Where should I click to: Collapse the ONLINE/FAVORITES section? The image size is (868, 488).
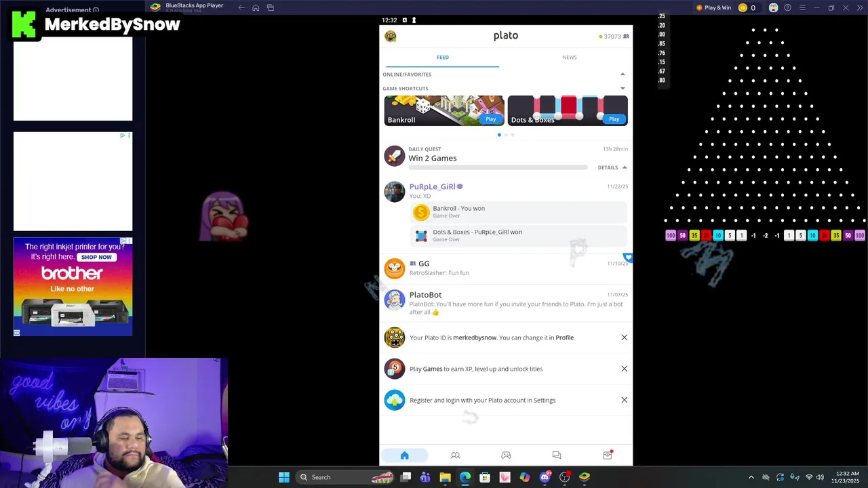pos(623,75)
